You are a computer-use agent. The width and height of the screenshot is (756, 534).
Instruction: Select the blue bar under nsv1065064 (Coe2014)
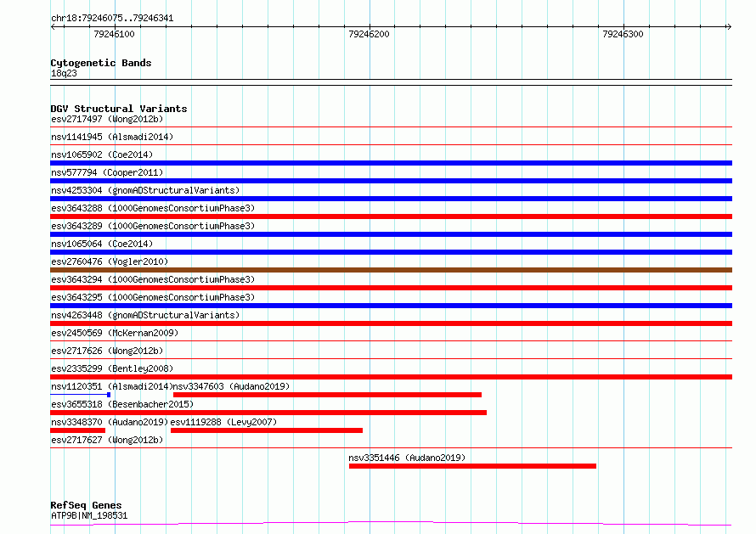pyautogui.click(x=391, y=252)
